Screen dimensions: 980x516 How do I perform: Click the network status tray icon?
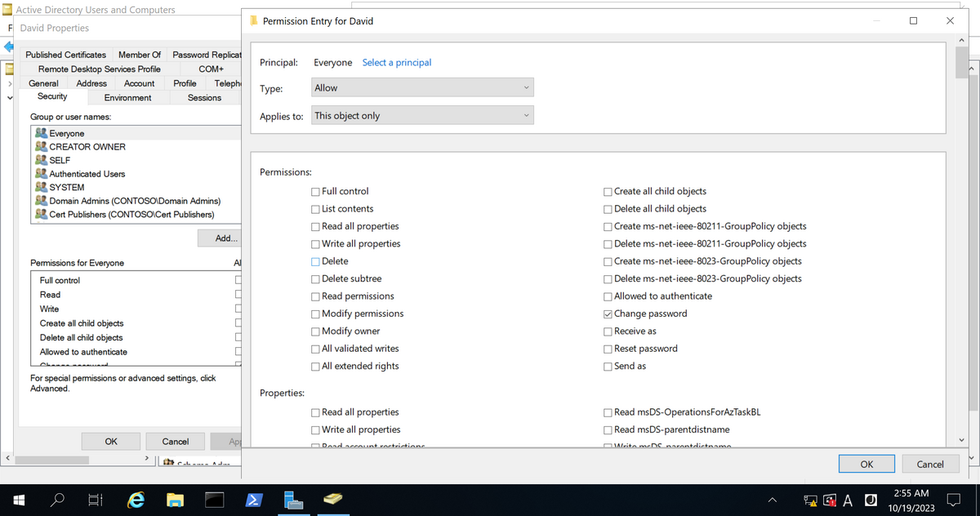pyautogui.click(x=811, y=500)
